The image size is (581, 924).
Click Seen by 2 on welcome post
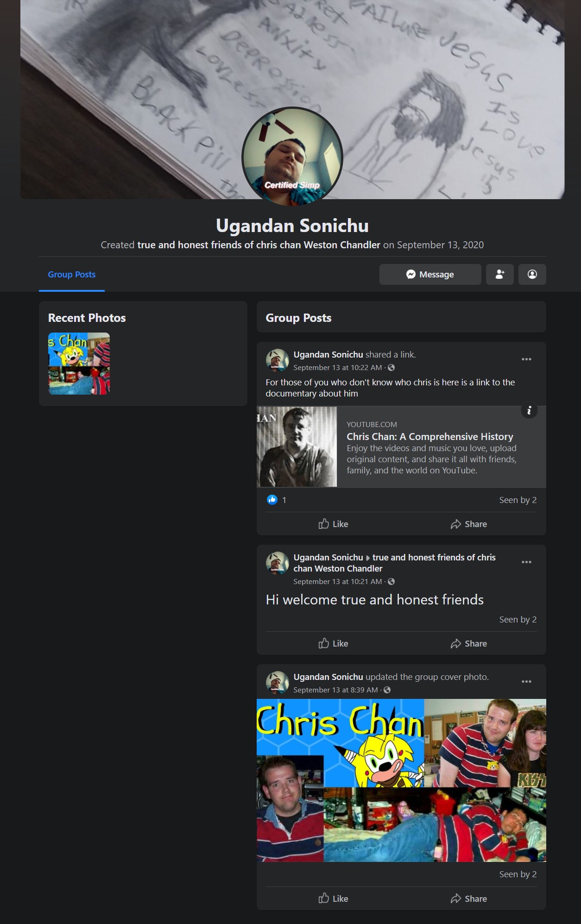tap(518, 619)
